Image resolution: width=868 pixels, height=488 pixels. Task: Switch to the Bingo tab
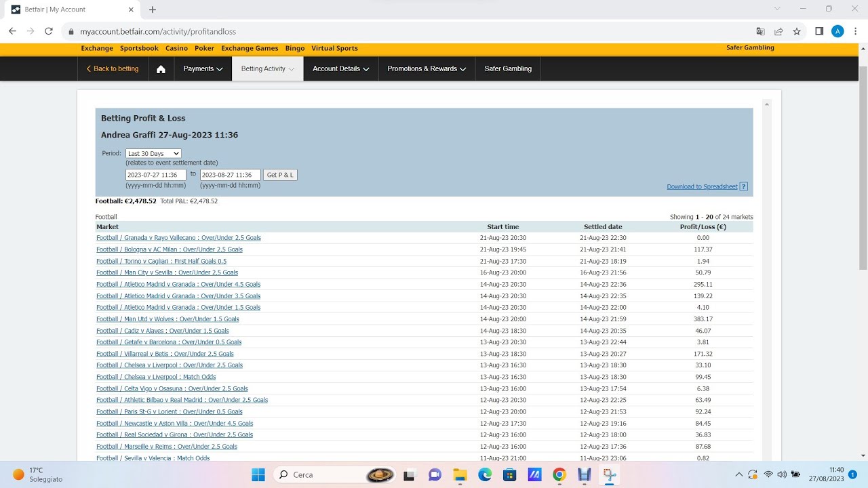[x=295, y=48]
